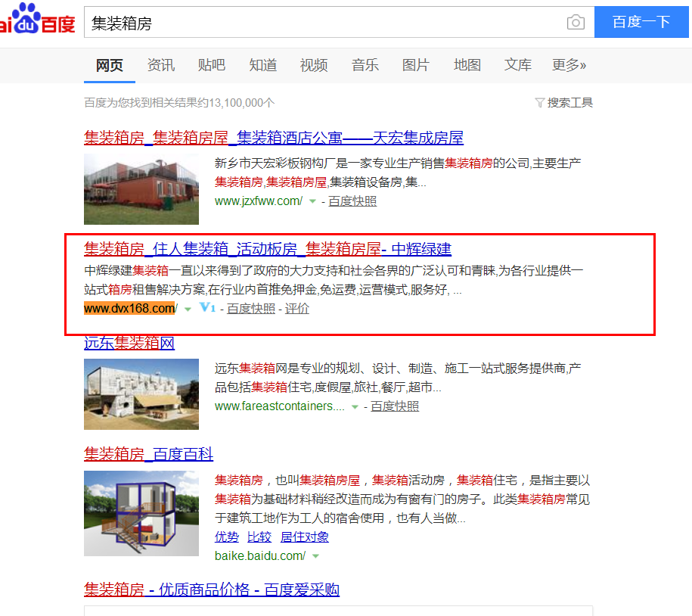Screen dimensions: 692x616
Task: Open the 居住对象 sublink
Action: [305, 537]
